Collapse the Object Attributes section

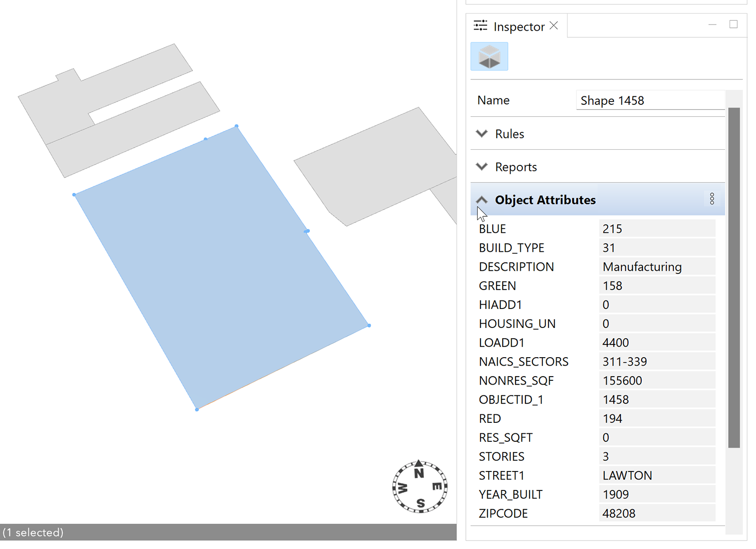pyautogui.click(x=481, y=199)
